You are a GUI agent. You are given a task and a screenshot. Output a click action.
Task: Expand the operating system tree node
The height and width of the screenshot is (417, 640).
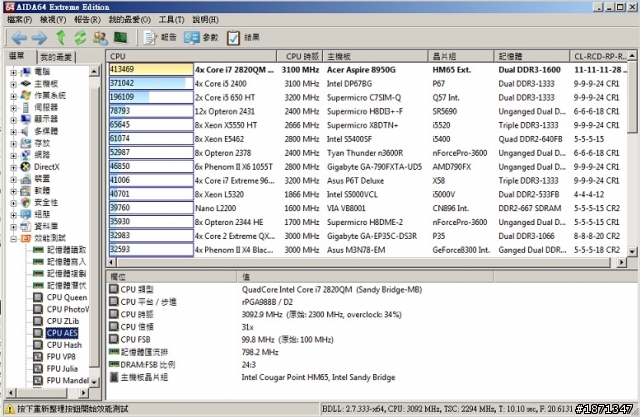click(x=13, y=96)
